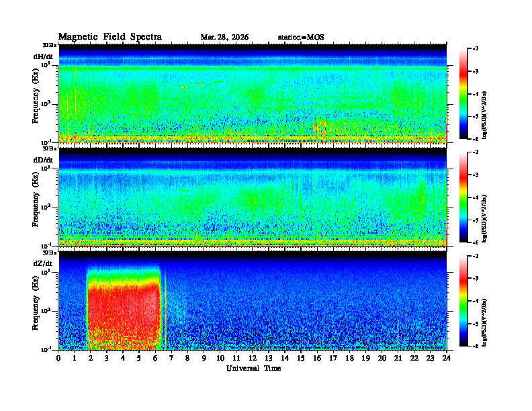Click hour "2" on the time axis
532x411 pixels.
91,358
